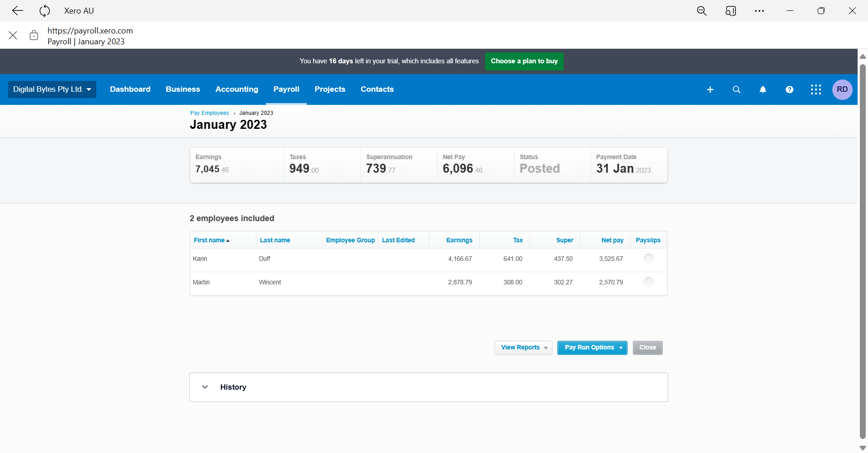Click the last name Wincent

[270, 282]
